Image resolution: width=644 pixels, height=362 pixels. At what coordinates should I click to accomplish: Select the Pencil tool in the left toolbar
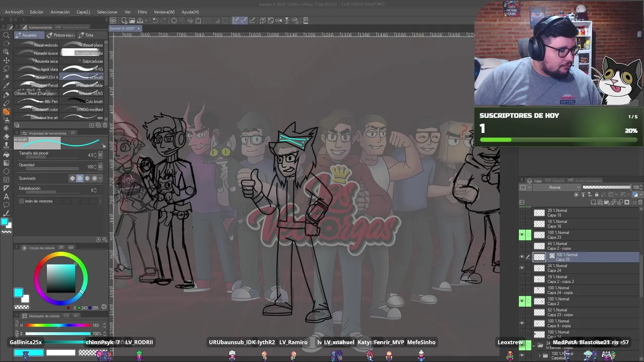click(7, 103)
